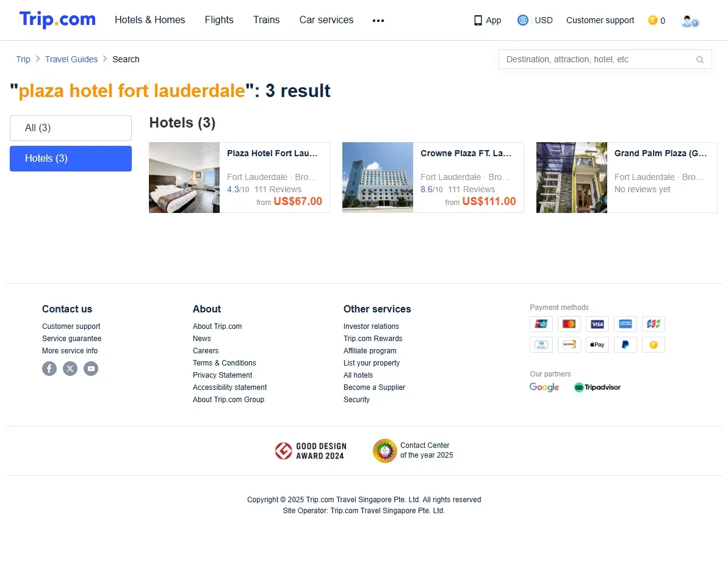Image resolution: width=728 pixels, height=562 pixels.
Task: Click the Tripadvisor partner logo
Action: (597, 387)
